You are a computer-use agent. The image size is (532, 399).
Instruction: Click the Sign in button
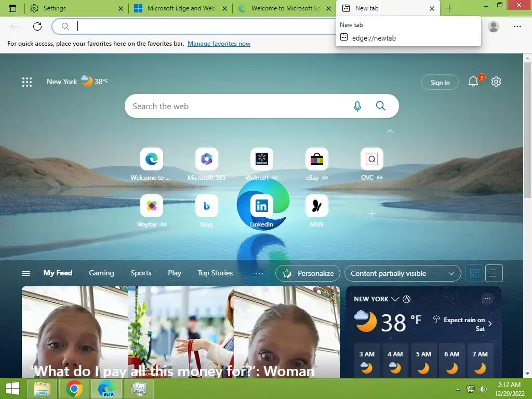[440, 82]
